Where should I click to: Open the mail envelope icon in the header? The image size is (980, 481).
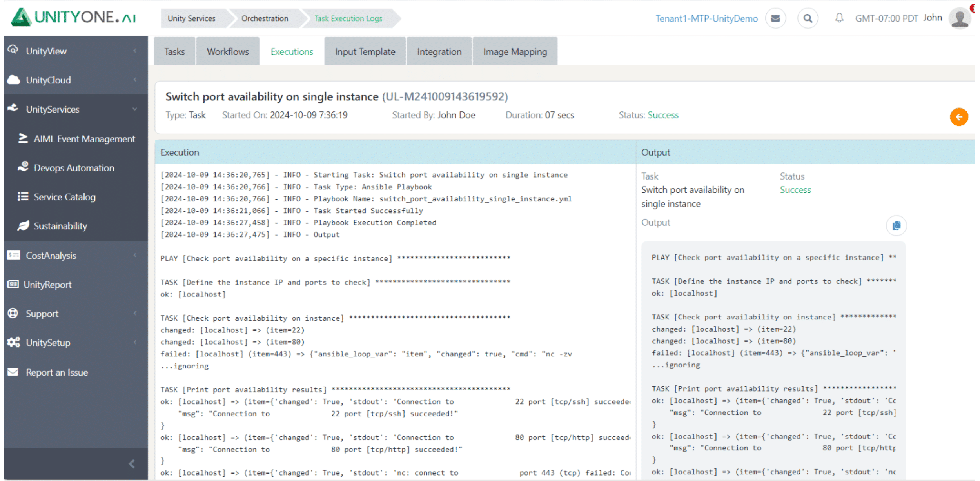click(x=775, y=18)
